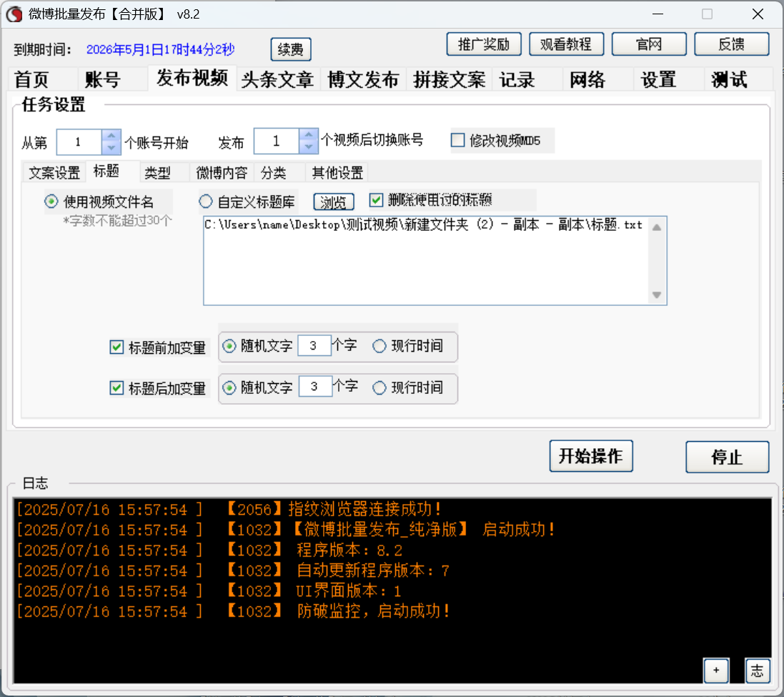Click suffix random character count field
Image resolution: width=784 pixels, height=697 pixels.
[315, 387]
